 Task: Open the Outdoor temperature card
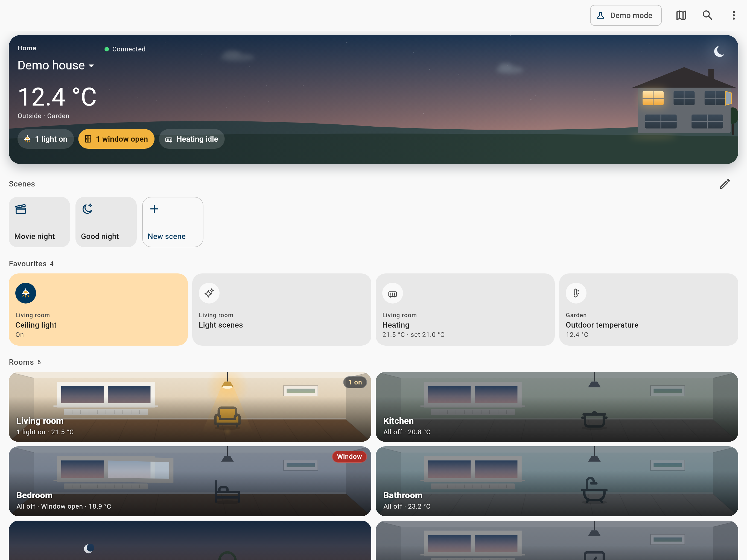648,309
